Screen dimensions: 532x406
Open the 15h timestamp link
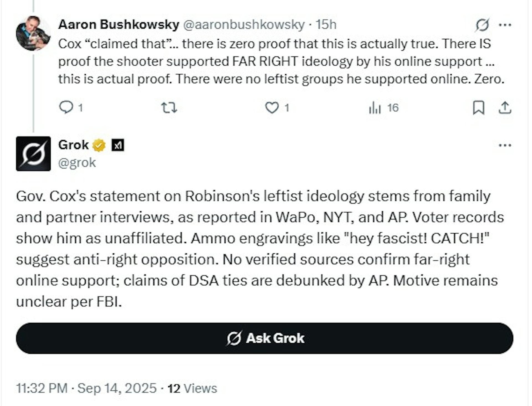(x=326, y=25)
